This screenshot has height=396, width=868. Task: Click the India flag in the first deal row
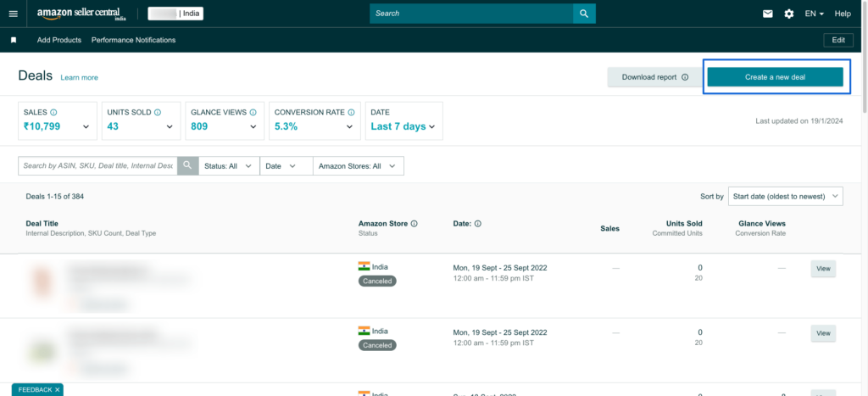click(x=364, y=266)
